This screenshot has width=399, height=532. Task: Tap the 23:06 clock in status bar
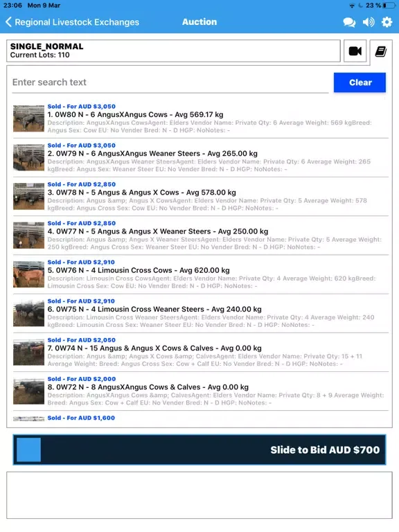point(12,6)
